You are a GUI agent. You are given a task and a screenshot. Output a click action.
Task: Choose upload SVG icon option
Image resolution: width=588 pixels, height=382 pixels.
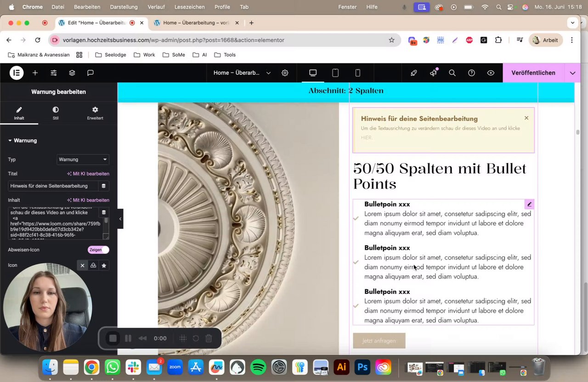click(x=93, y=265)
